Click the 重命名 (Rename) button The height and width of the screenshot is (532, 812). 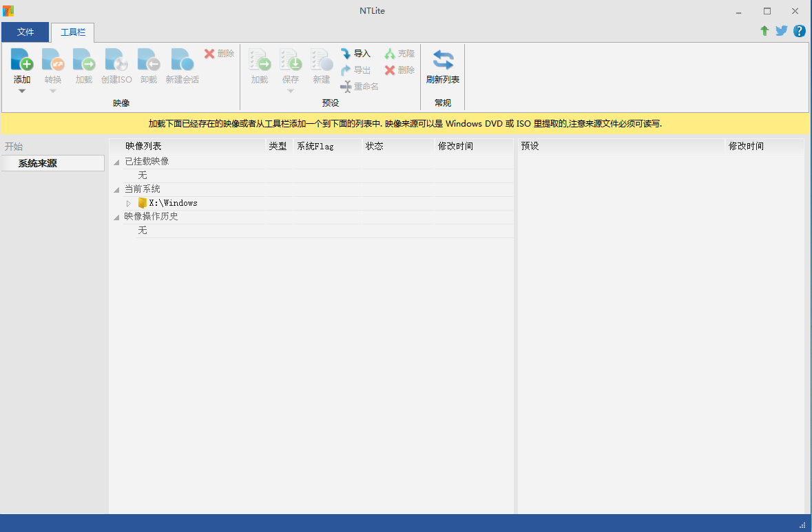[360, 87]
